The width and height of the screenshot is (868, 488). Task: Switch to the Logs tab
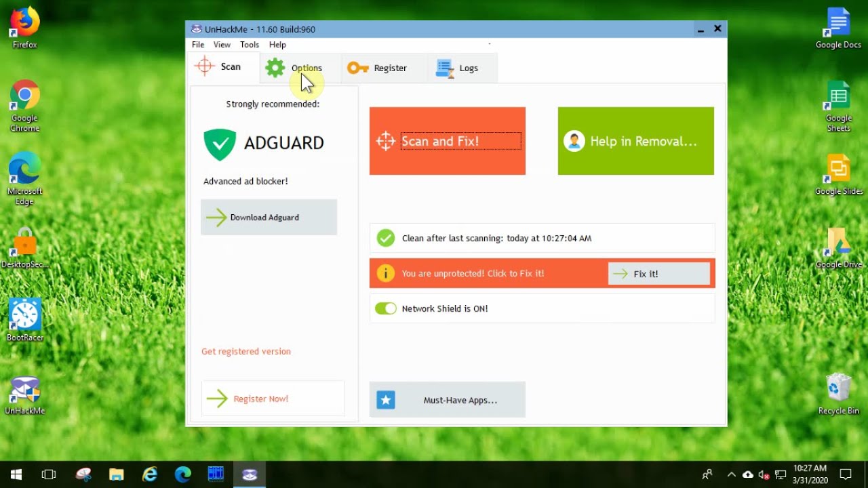[x=462, y=68]
